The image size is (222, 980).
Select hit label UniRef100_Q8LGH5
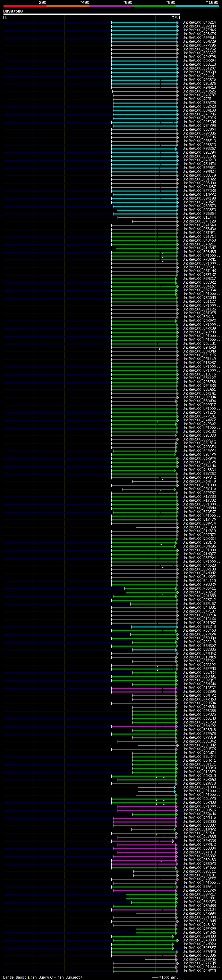point(199,156)
